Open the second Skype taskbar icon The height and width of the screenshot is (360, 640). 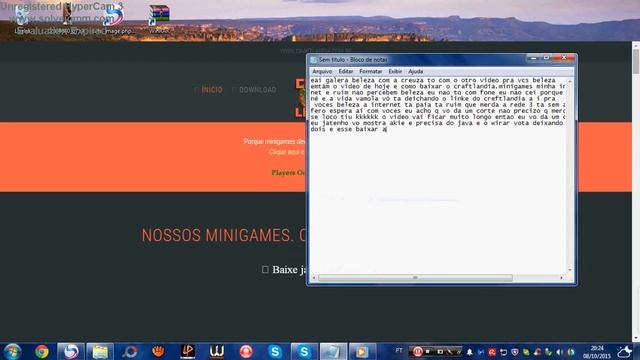coord(304,351)
